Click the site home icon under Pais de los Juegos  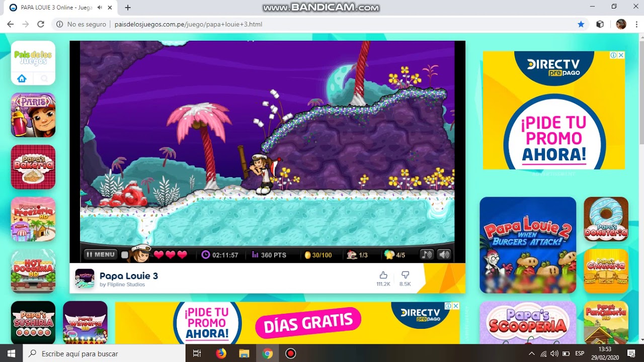point(22,78)
